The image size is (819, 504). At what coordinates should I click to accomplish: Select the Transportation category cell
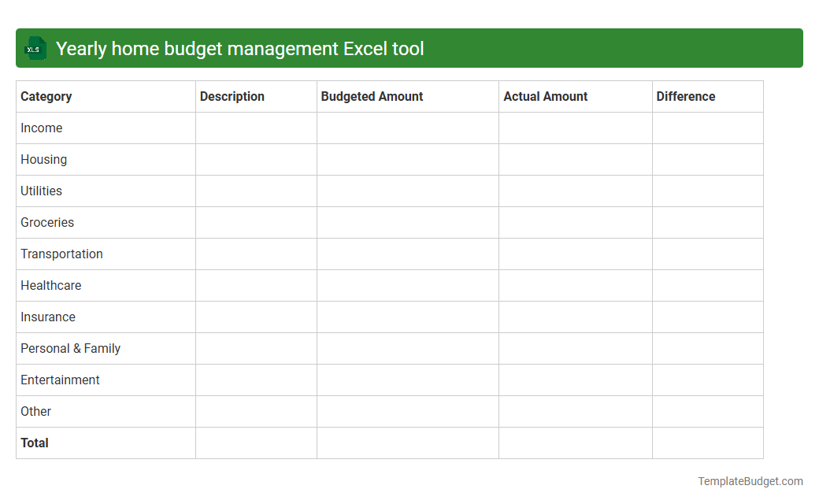(61, 254)
